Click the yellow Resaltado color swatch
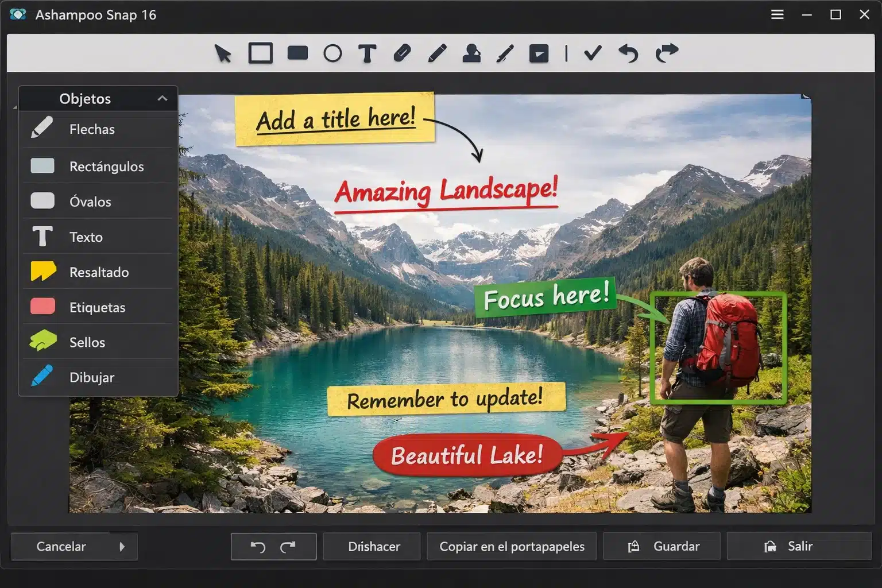This screenshot has height=588, width=882. [x=42, y=271]
